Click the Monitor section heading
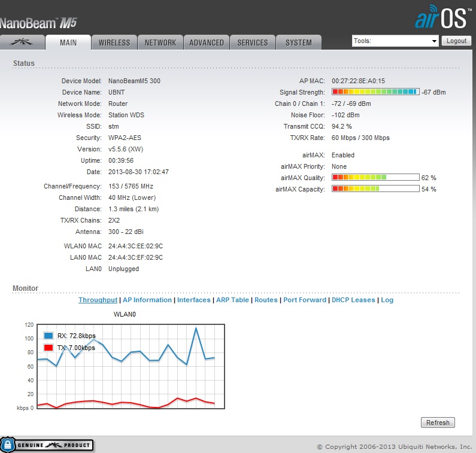Viewport: 476px width, 453px height. (x=26, y=288)
